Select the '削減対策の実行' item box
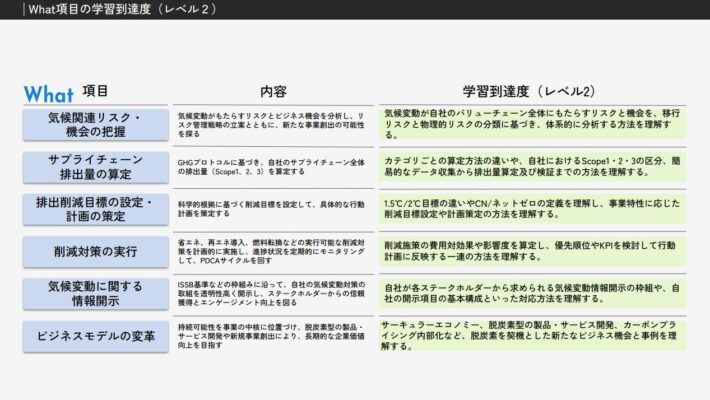The image size is (710, 400). coord(95,250)
